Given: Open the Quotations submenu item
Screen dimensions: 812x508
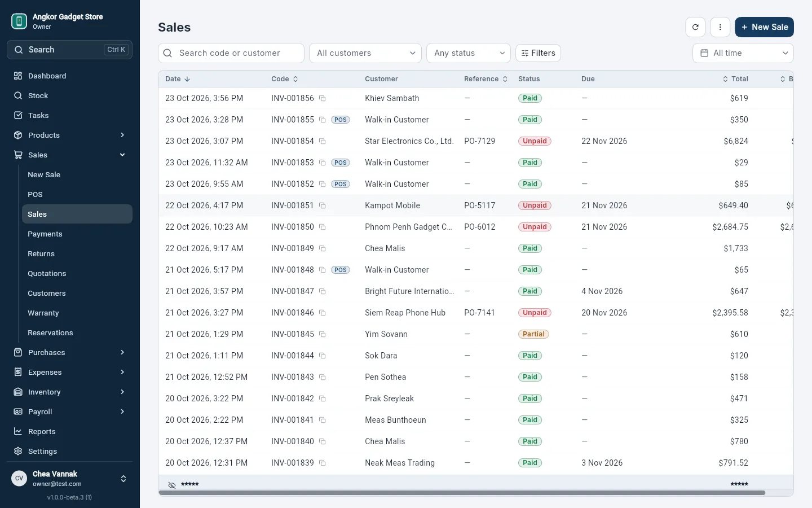Looking at the screenshot, I should click(77, 273).
